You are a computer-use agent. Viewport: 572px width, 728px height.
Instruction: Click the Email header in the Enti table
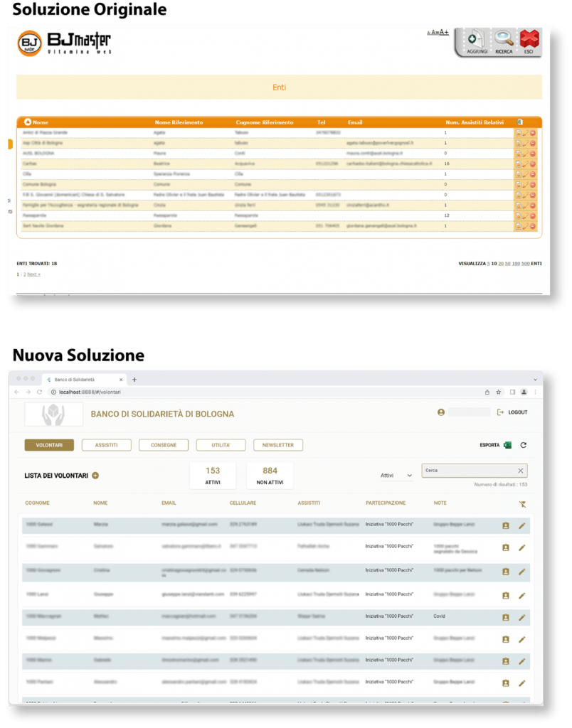coord(355,122)
